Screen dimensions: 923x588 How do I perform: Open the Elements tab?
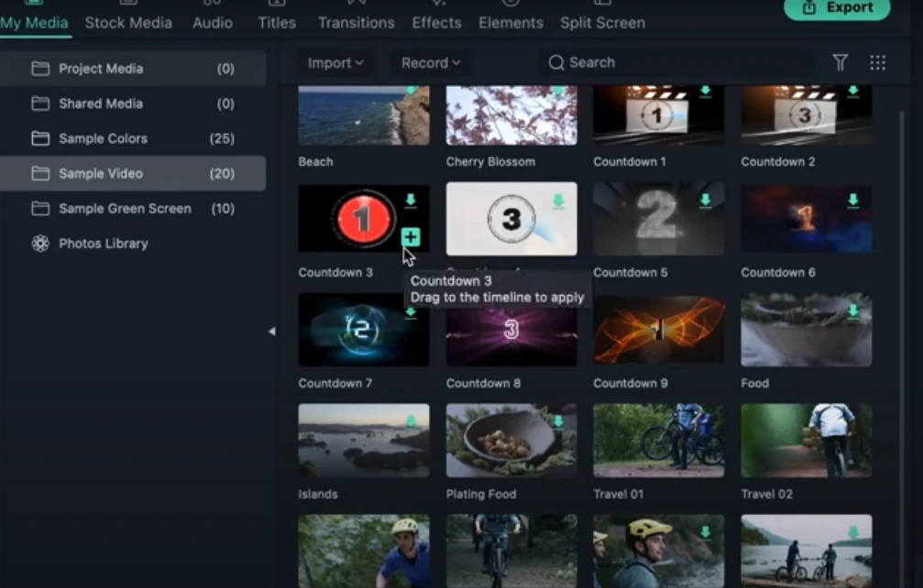tap(511, 23)
